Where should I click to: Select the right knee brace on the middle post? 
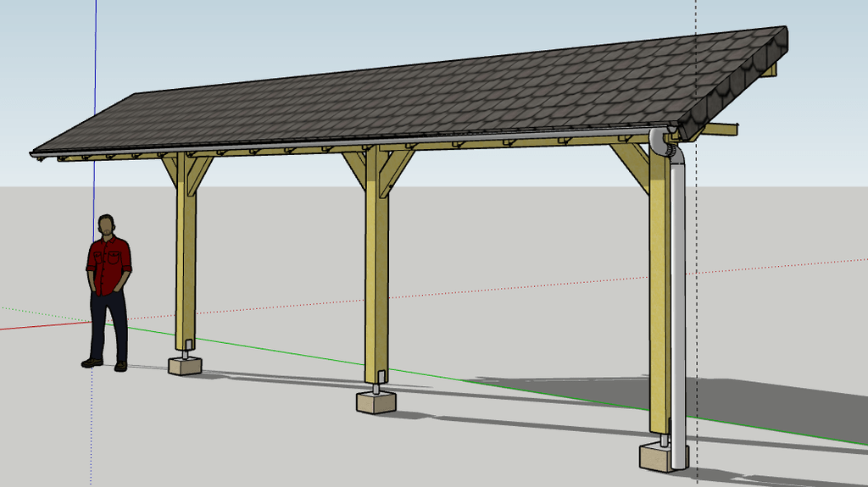pos(397,173)
